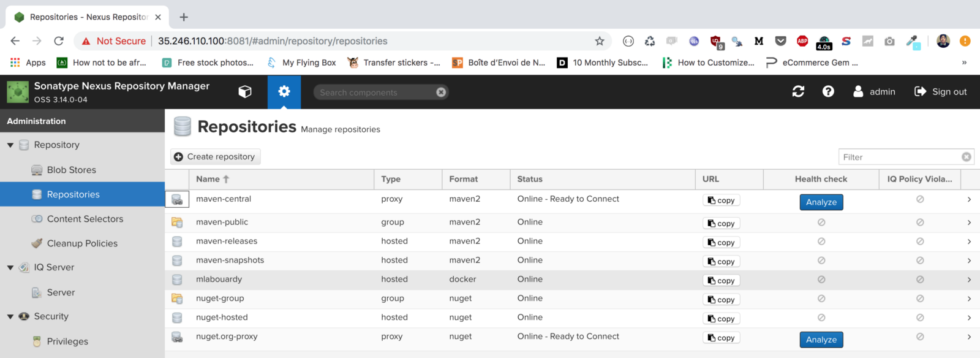
Task: Expand the mlabouardy row chevron
Action: [x=969, y=280]
